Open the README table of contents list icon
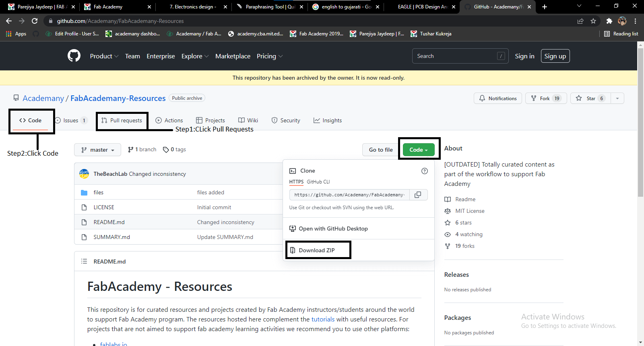The width and height of the screenshot is (644, 346). click(84, 261)
